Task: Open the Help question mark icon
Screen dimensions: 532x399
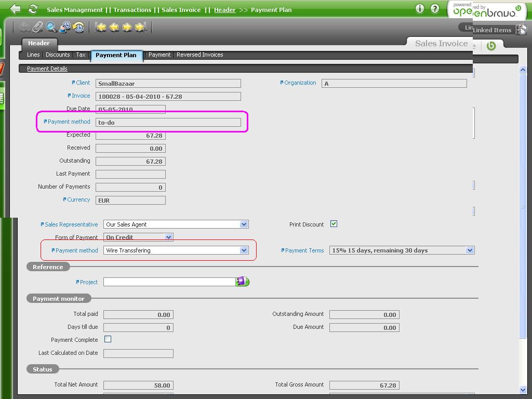Action: [x=435, y=9]
